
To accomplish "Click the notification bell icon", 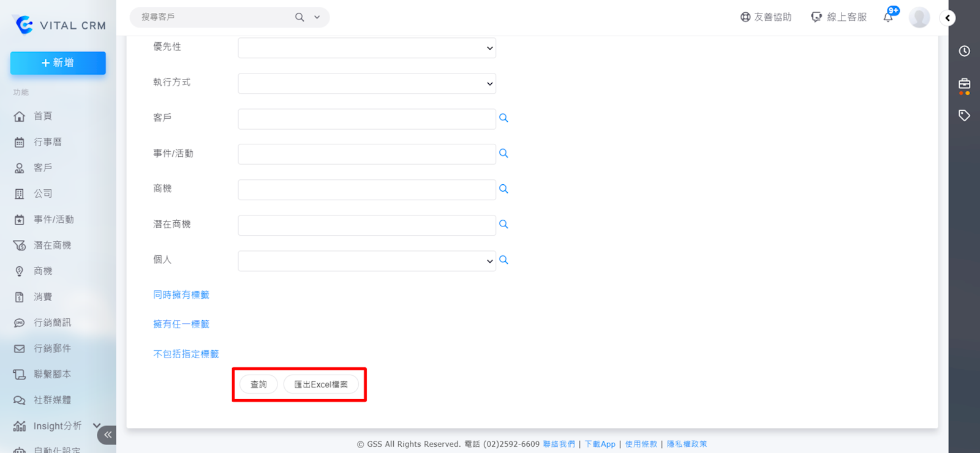I will 888,17.
